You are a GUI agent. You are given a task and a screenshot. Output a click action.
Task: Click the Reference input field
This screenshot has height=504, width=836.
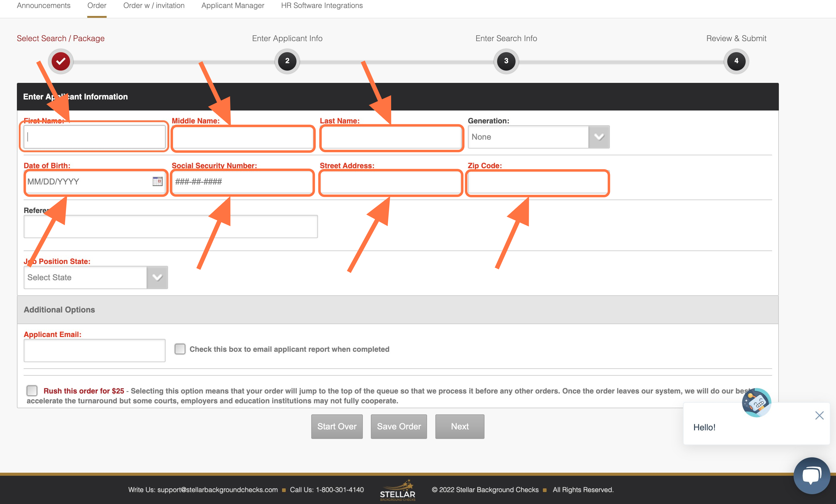(x=171, y=227)
